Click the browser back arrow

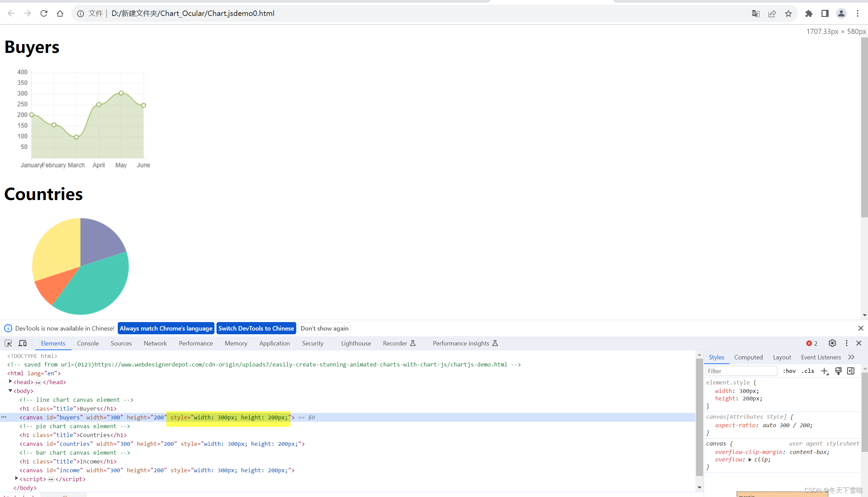tap(11, 13)
